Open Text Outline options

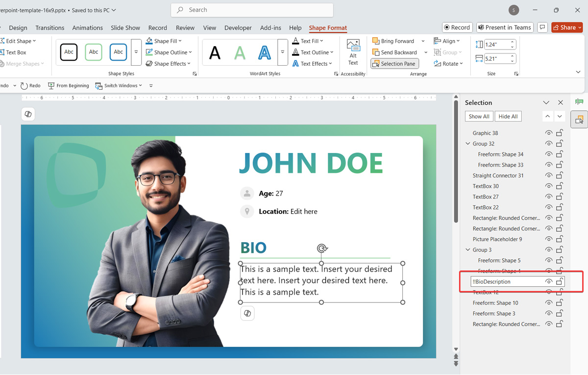(x=313, y=52)
